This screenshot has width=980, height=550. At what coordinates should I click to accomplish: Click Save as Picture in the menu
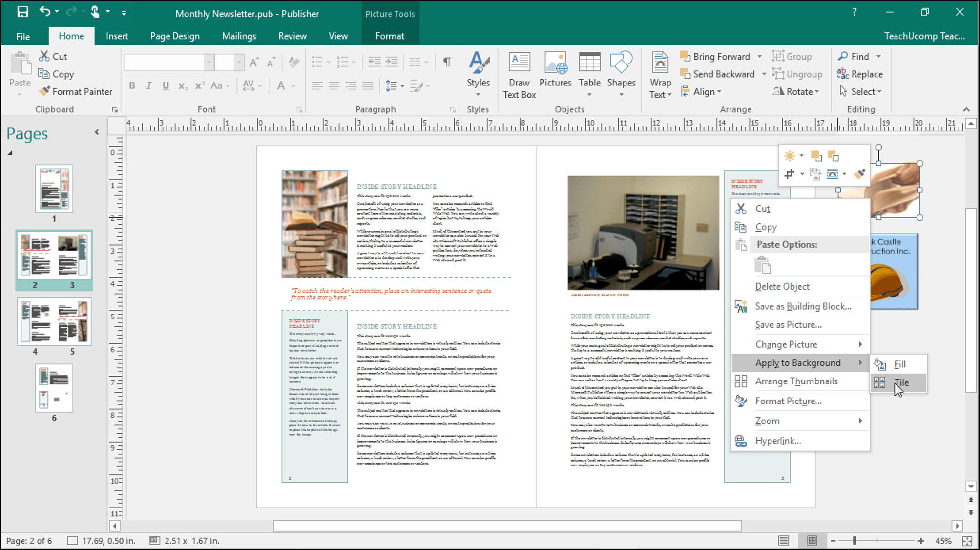(788, 324)
